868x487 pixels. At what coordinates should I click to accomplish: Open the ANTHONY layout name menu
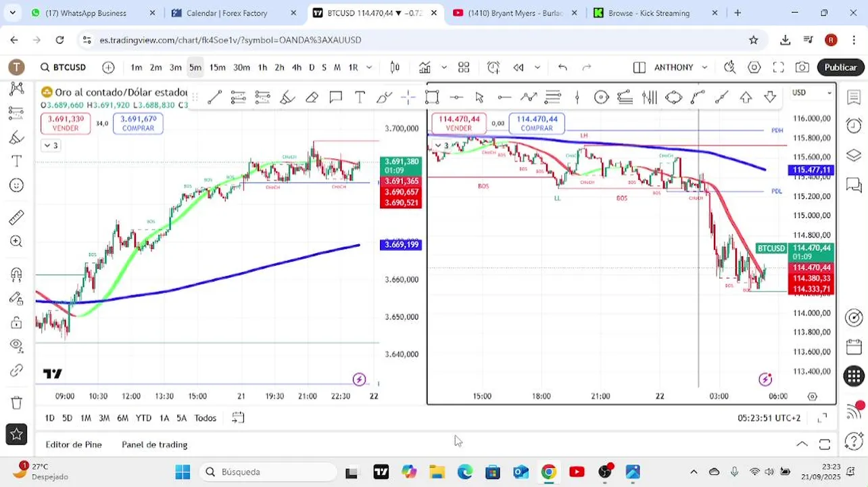tap(673, 67)
